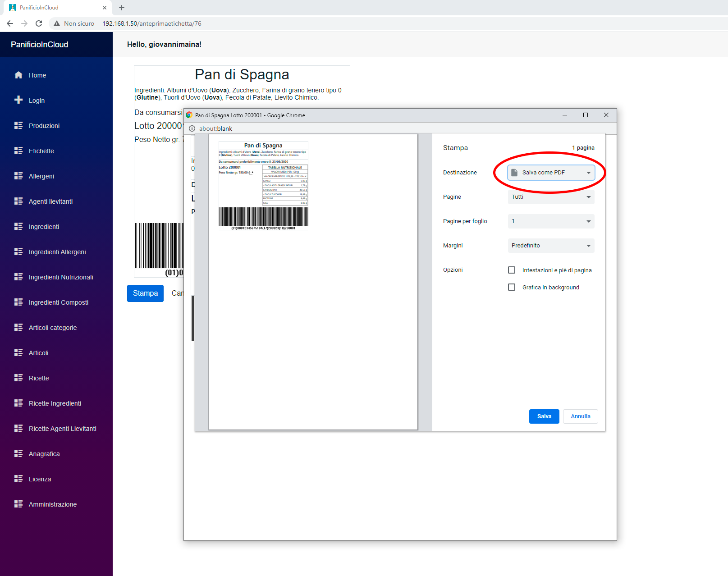Click Hello, giovannimaina! greeting text
The height and width of the screenshot is (576, 728).
tap(164, 44)
